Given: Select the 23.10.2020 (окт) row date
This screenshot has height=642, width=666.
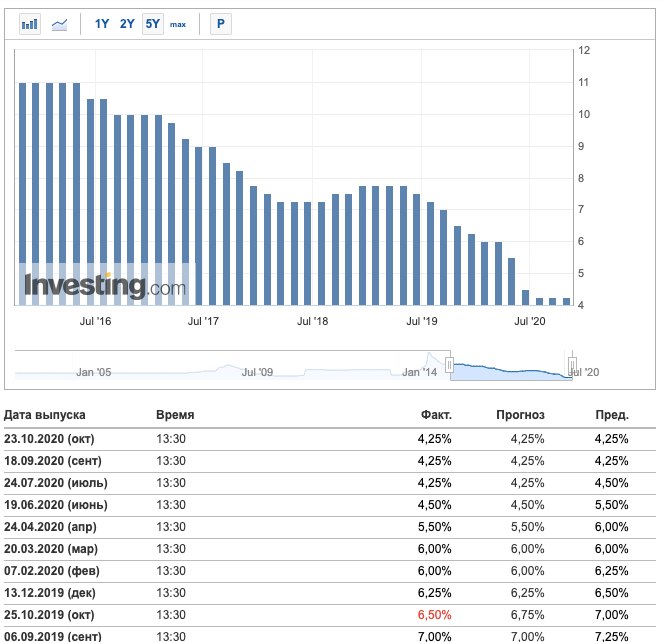Looking at the screenshot, I should pos(49,439).
